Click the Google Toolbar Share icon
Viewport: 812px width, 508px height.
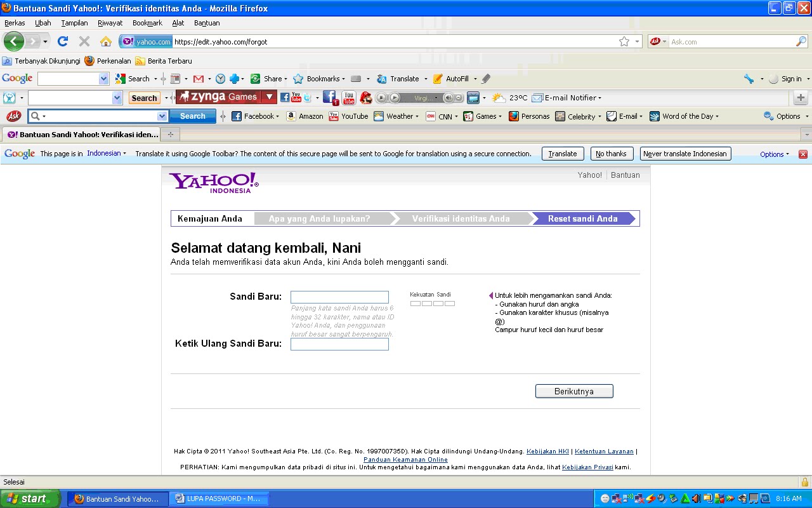[255, 79]
